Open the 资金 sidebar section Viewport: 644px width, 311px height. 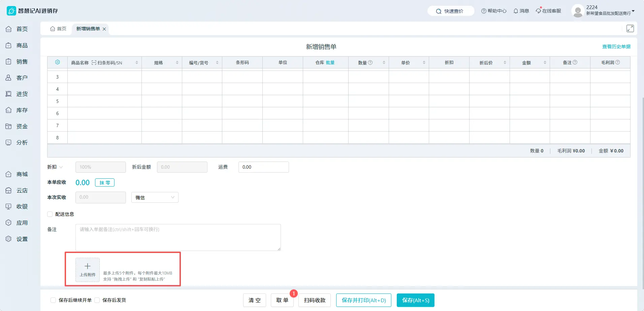[17, 126]
